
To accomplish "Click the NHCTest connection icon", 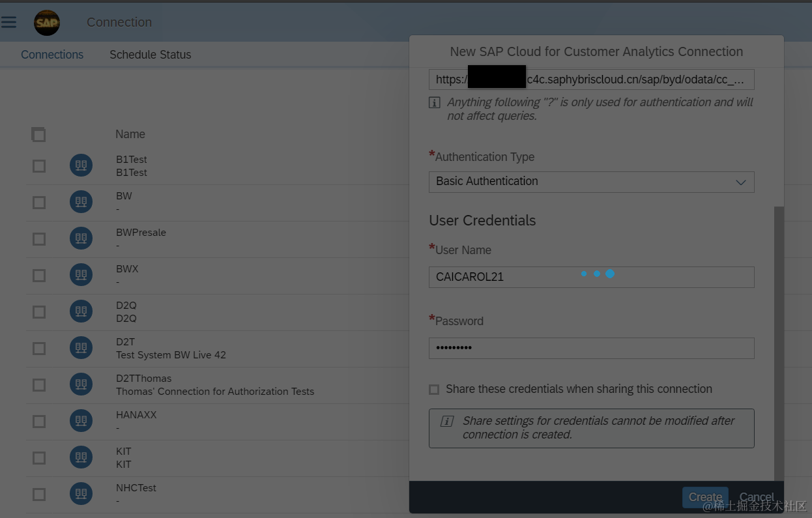I will pos(81,495).
